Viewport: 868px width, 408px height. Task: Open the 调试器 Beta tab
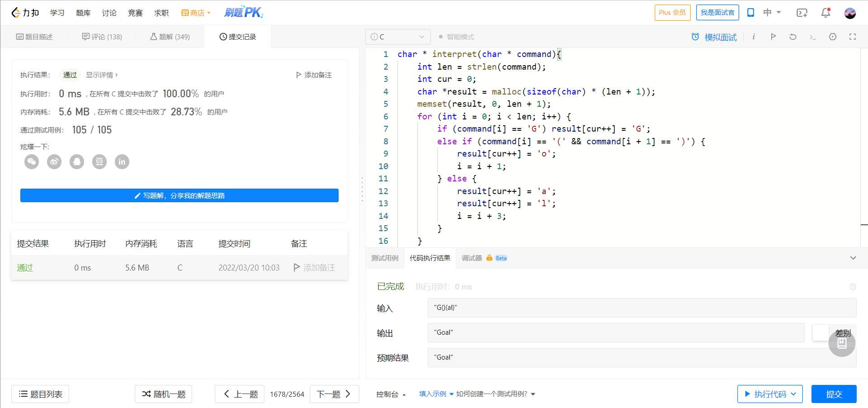pos(484,258)
